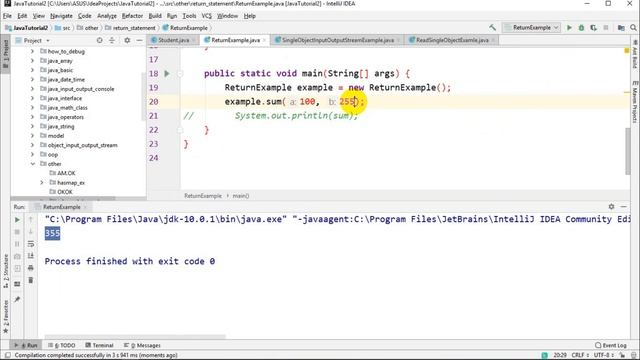This screenshot has width=640, height=360.
Task: Open the VCS menu
Action: [x=207, y=16]
